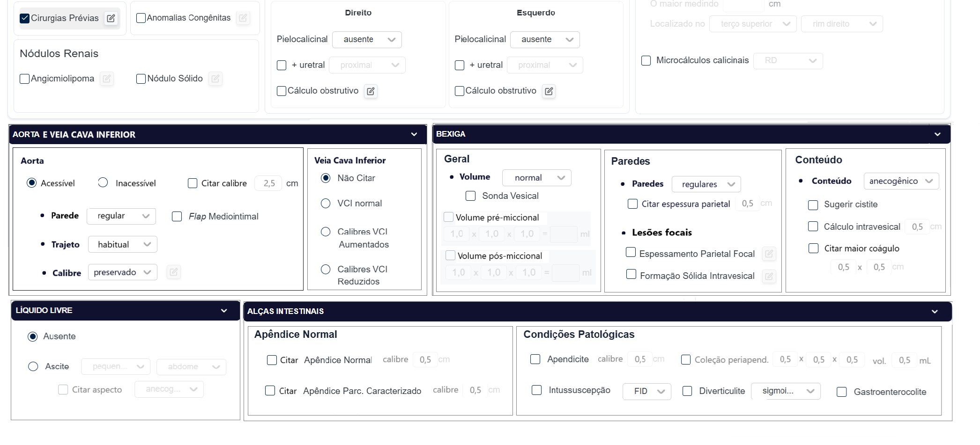
Task: Click the edit icon next to Nódulo Sólido
Action: point(215,79)
